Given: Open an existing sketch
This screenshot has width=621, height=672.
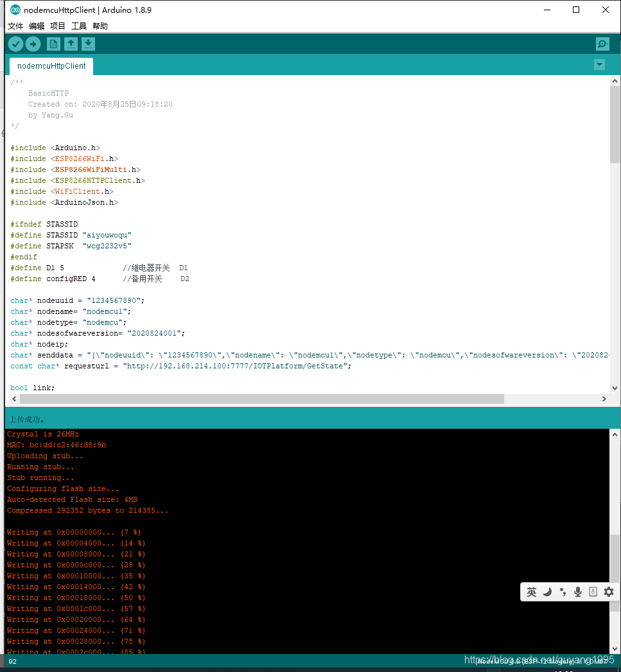Looking at the screenshot, I should [71, 44].
